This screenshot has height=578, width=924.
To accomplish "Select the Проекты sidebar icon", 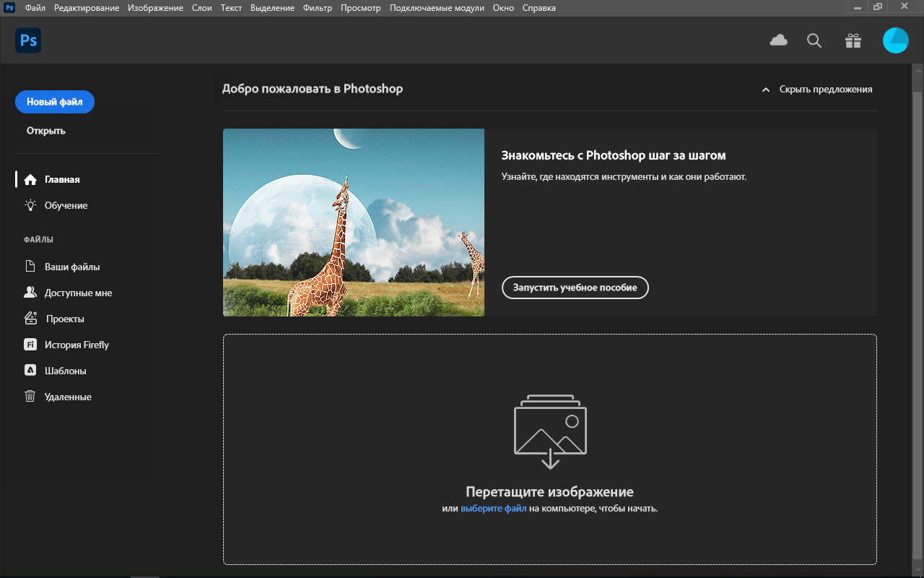I will coord(30,319).
